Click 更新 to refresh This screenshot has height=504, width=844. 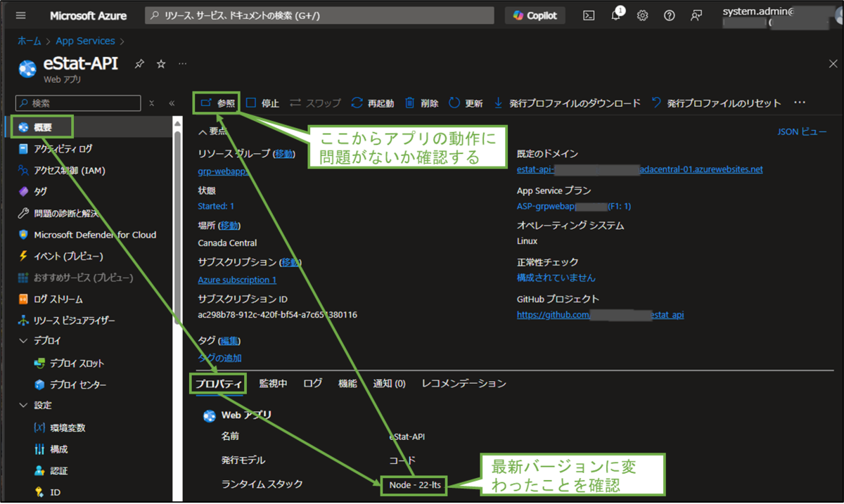tap(466, 103)
